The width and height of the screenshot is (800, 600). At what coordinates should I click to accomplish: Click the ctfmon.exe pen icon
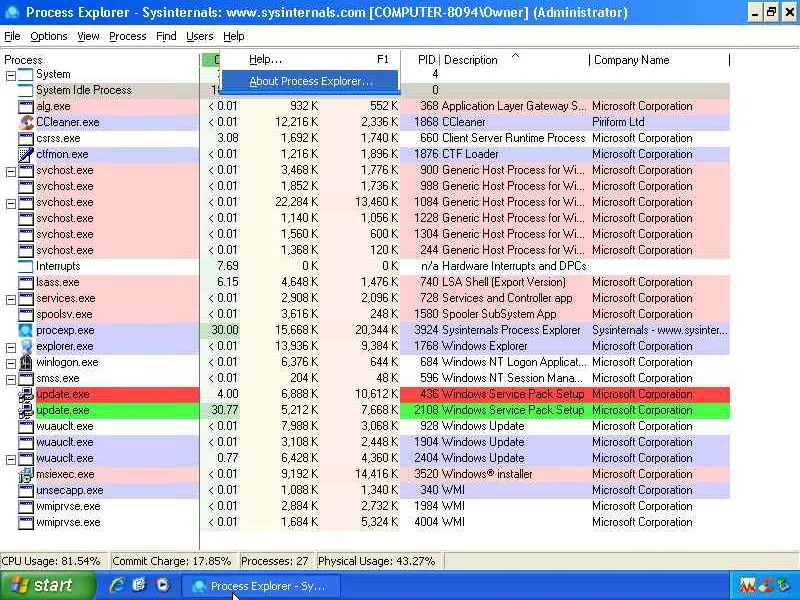pos(26,154)
